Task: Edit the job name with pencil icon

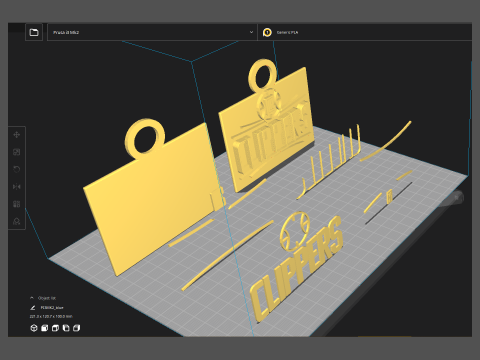Action: tap(33, 308)
